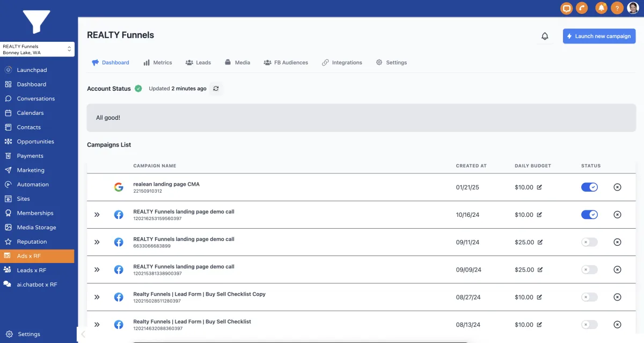
Task: Collapse the left sidebar with the chevron
Action: click(83, 334)
